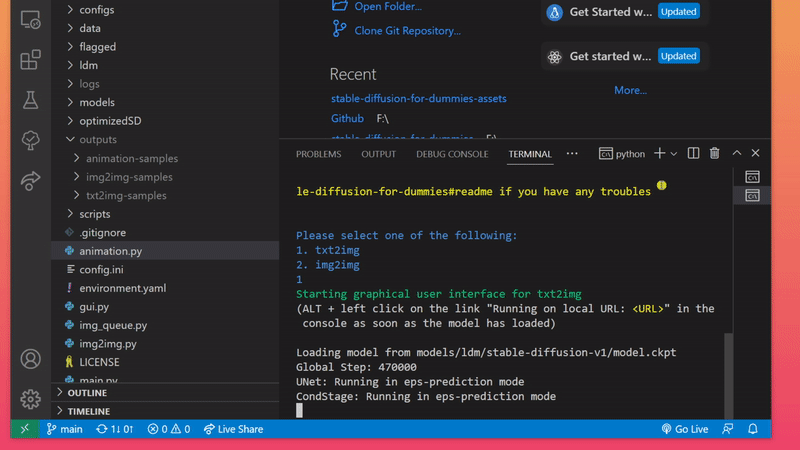Open feedback icon in status bar

(x=728, y=429)
